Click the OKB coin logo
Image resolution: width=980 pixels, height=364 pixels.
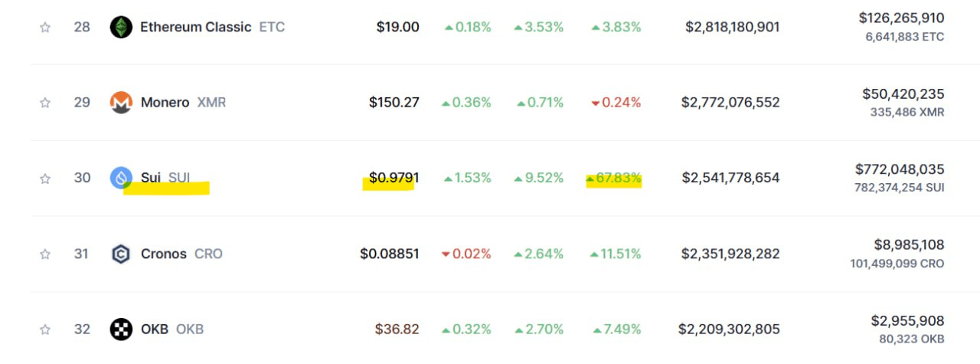coord(121,330)
